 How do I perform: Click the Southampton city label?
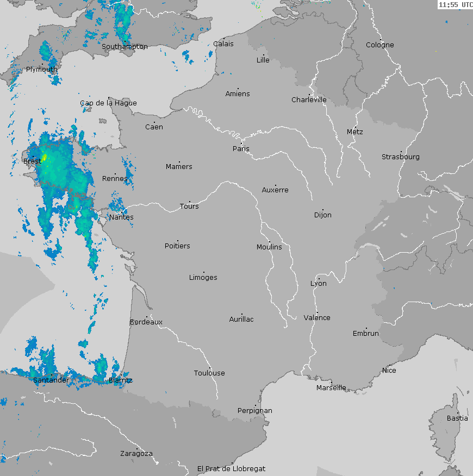tap(125, 47)
